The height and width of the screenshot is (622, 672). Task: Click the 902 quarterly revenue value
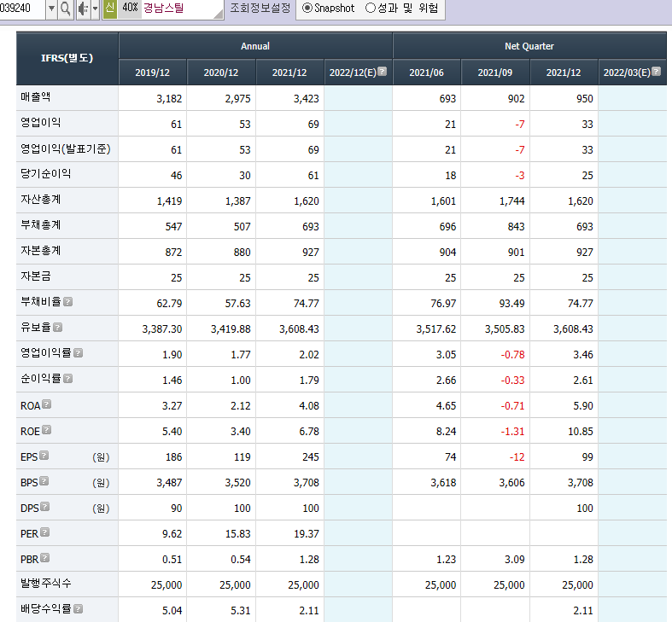pos(516,99)
